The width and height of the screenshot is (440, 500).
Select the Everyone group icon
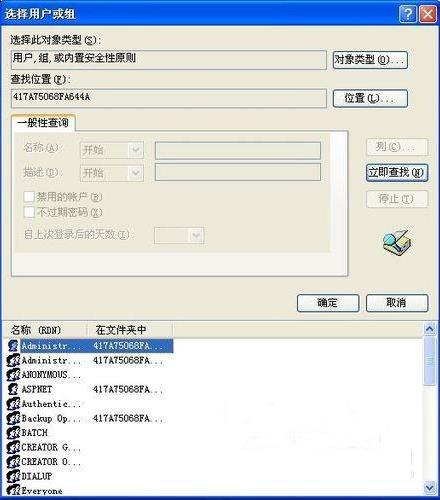pyautogui.click(x=13, y=490)
